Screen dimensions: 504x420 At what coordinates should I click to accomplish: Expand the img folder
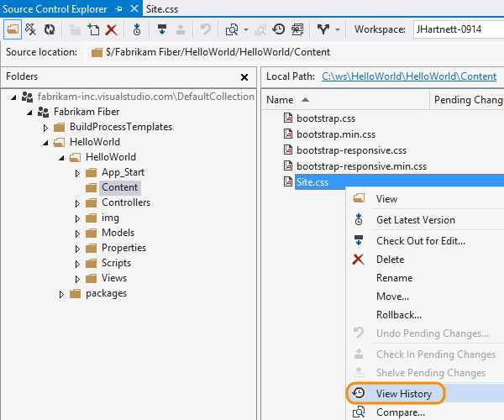click(x=77, y=218)
